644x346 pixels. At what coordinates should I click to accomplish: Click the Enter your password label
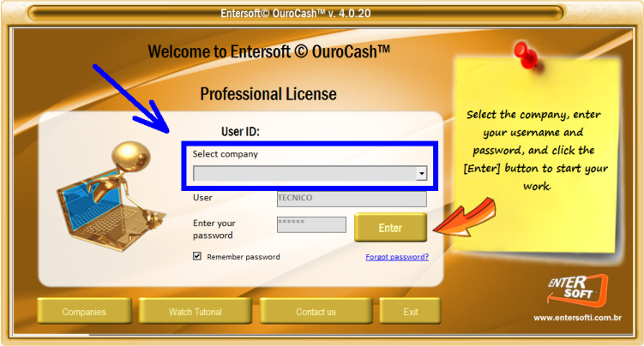214,230
